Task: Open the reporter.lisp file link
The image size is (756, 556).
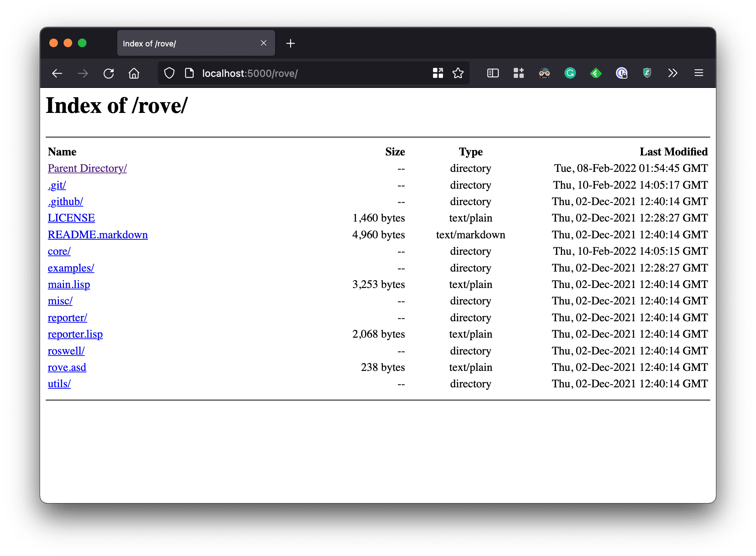Action: click(75, 334)
